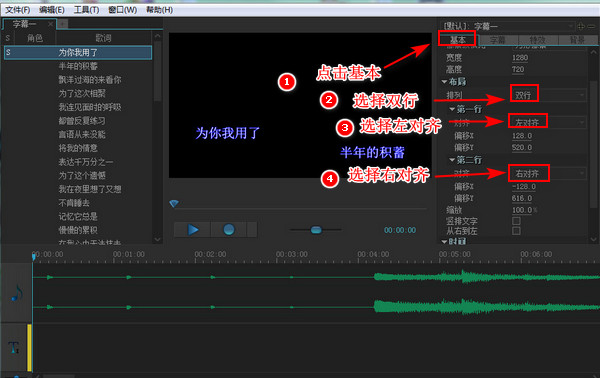The width and height of the screenshot is (600, 378).
Task: Click second-row 偏移X value -128.0
Action: point(524,187)
